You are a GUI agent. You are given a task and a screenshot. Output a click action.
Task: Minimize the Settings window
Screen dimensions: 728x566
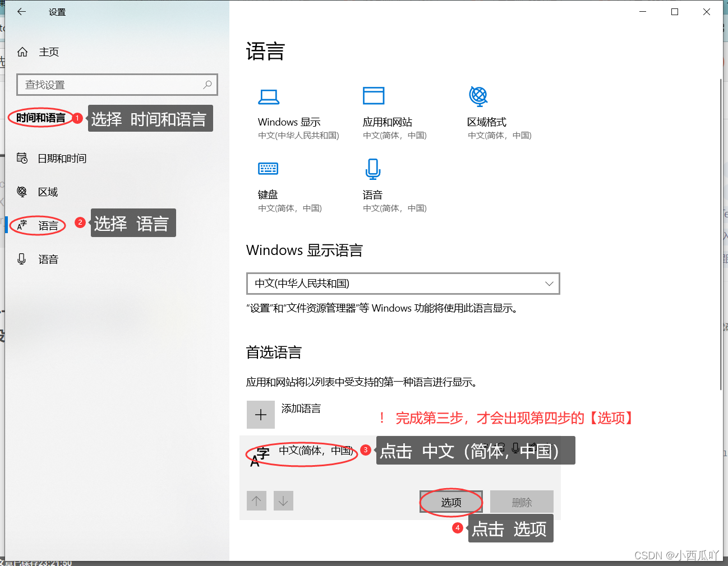pyautogui.click(x=643, y=11)
